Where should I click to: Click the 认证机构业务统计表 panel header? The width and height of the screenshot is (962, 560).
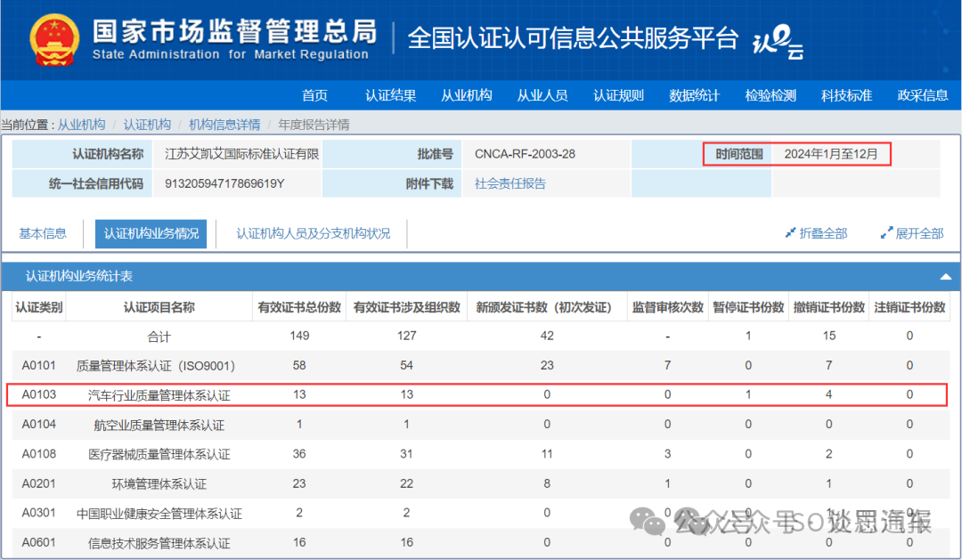click(x=480, y=277)
